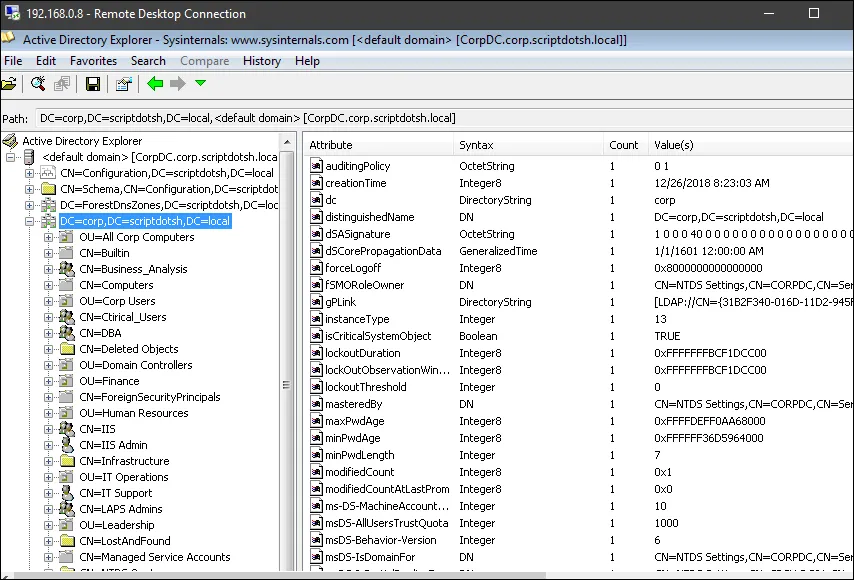Click the CN=IT Support user icon

tap(66, 492)
